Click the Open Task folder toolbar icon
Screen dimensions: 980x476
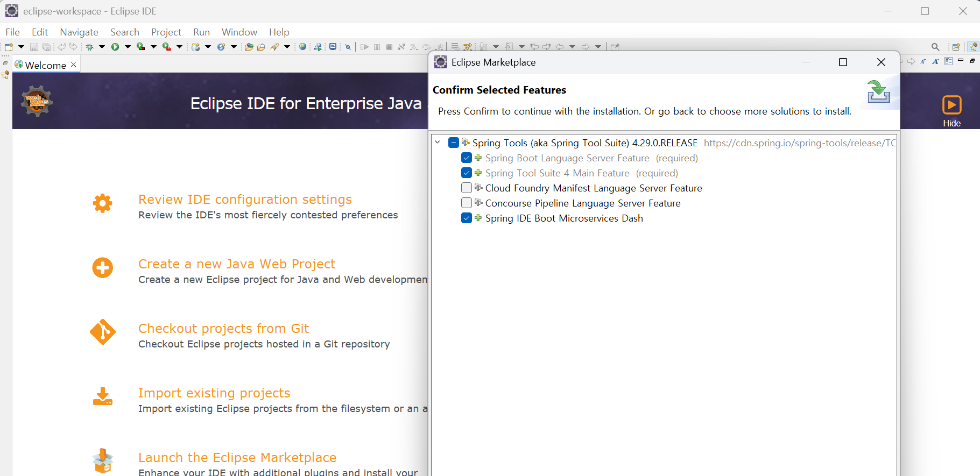click(262, 47)
